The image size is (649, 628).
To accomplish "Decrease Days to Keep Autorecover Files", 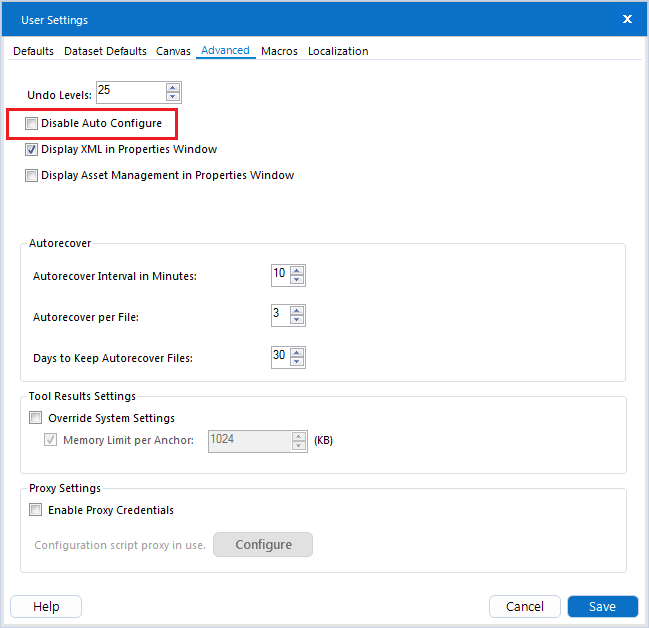I will (297, 362).
